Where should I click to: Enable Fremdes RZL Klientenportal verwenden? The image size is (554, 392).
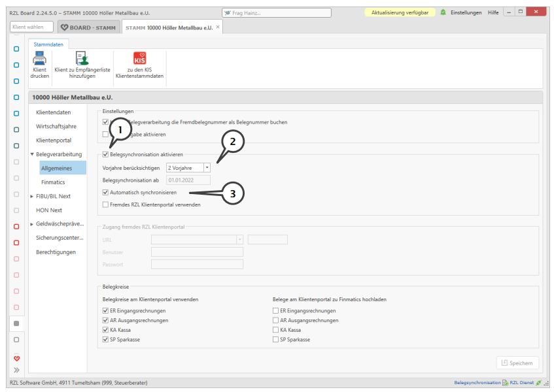[x=106, y=204]
